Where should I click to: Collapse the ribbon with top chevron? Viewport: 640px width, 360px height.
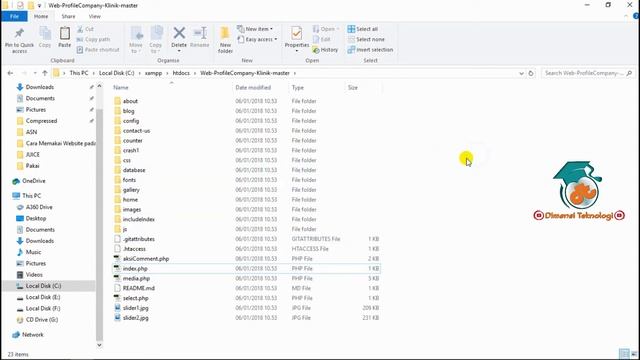click(x=626, y=16)
